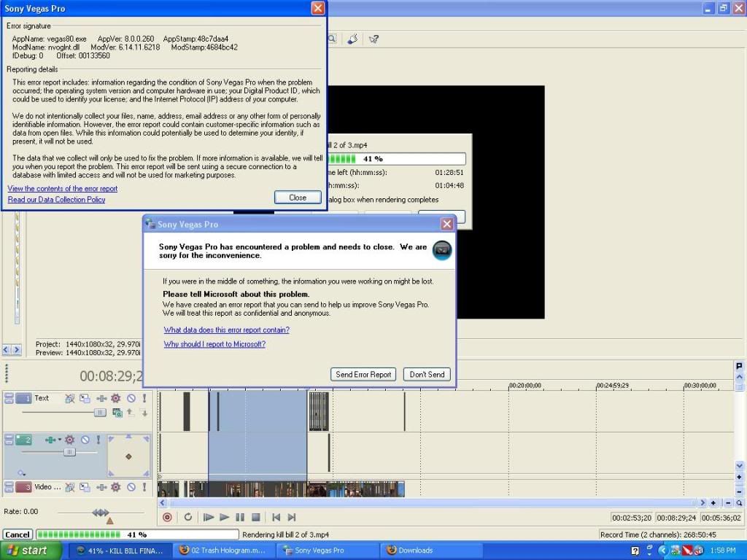
Task: Select track 3 number header
Action: pyautogui.click(x=23, y=486)
